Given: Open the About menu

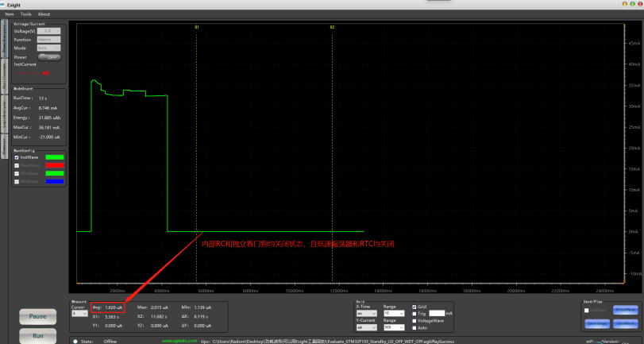Looking at the screenshot, I should coord(44,14).
